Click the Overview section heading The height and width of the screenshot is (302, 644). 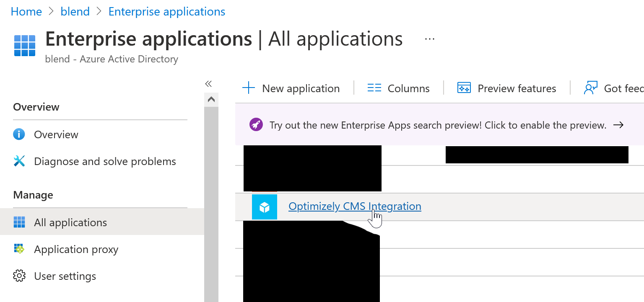point(36,107)
